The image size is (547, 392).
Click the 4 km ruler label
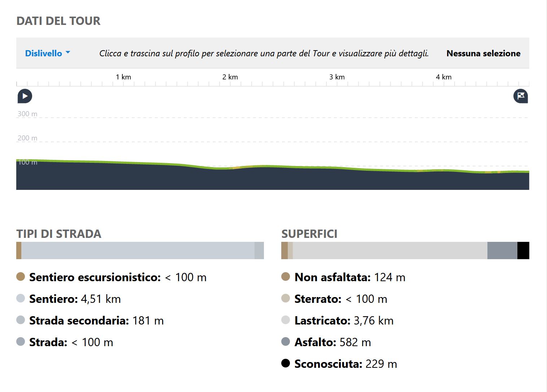point(444,77)
